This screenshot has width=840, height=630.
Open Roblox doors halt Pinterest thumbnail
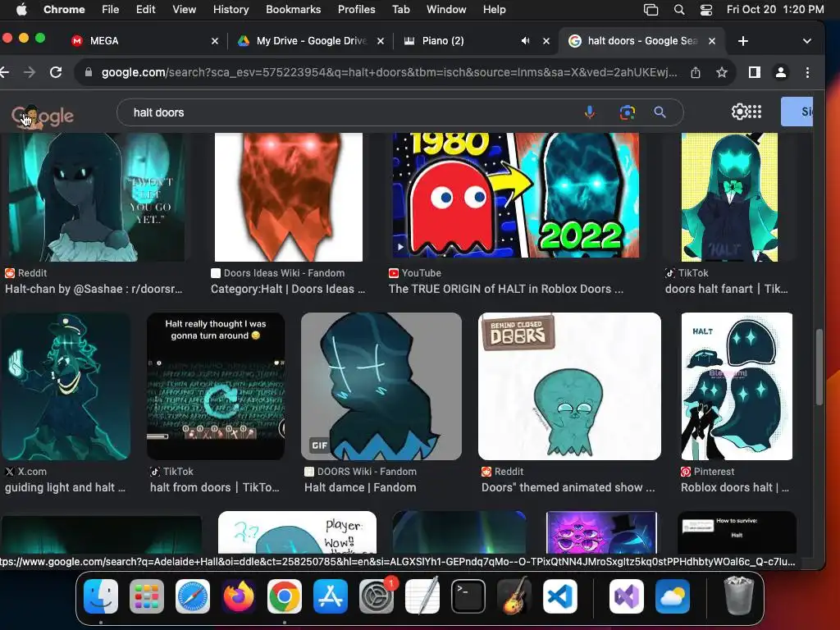pos(737,386)
